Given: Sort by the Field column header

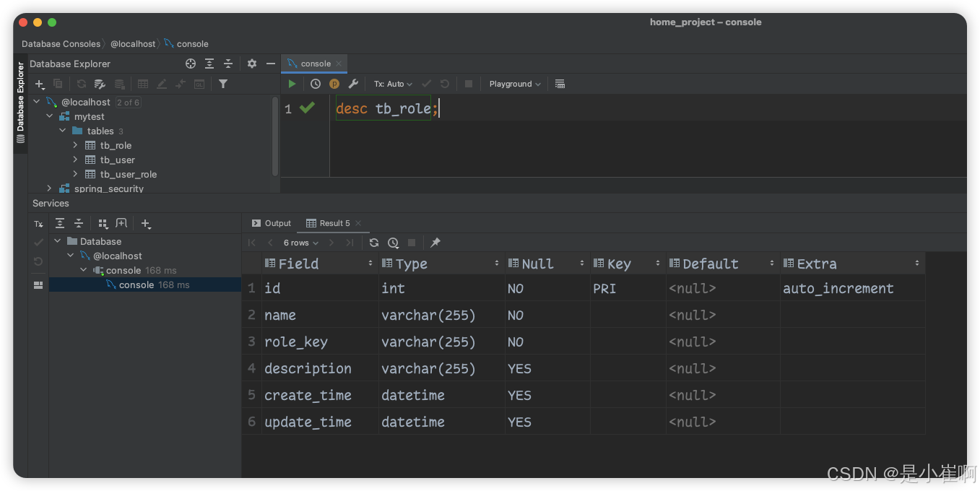Looking at the screenshot, I should [x=320, y=264].
